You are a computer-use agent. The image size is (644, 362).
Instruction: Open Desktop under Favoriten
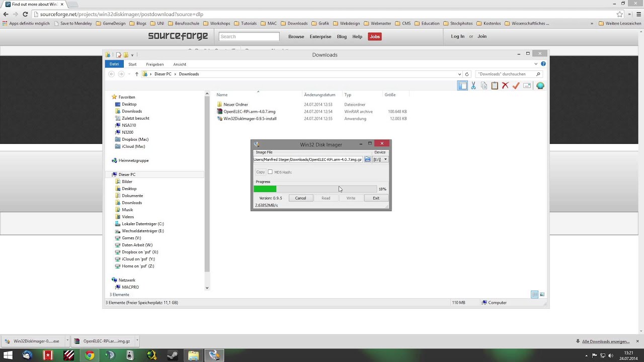pos(129,104)
